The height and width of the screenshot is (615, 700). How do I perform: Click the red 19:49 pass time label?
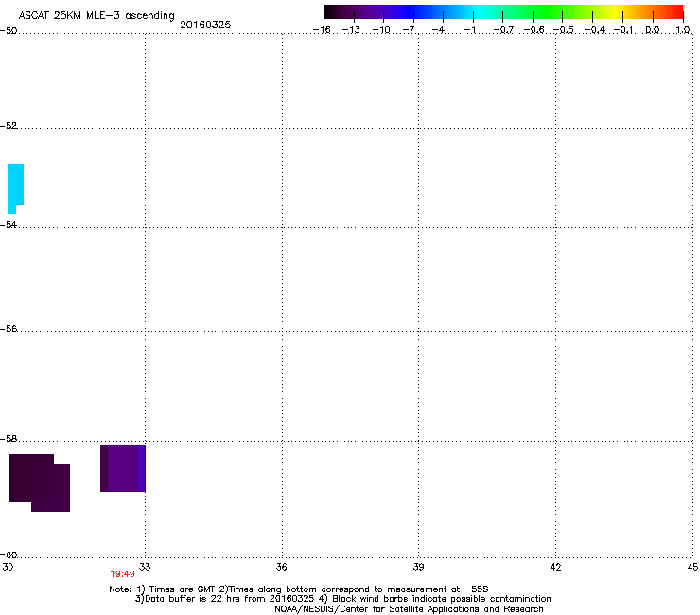coord(122,574)
